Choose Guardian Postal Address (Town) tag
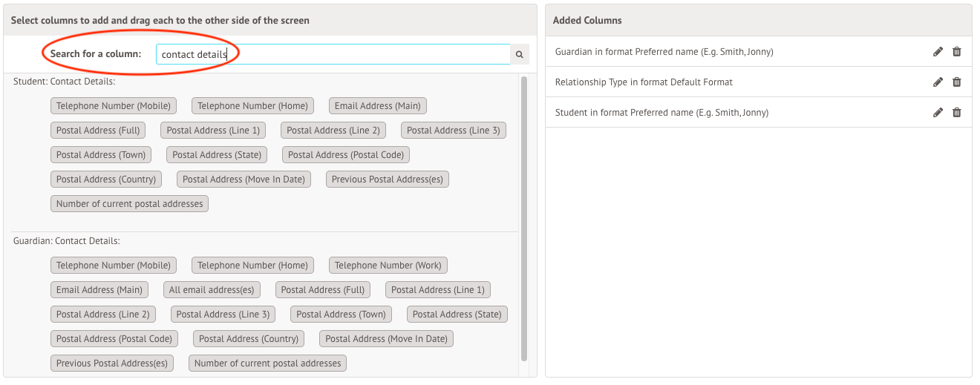Image resolution: width=980 pixels, height=385 pixels. pyautogui.click(x=341, y=315)
